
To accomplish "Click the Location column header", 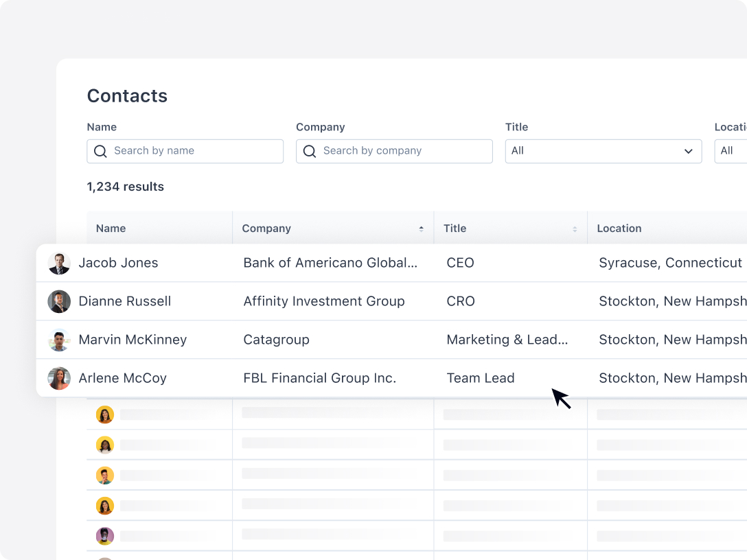I will 619,228.
